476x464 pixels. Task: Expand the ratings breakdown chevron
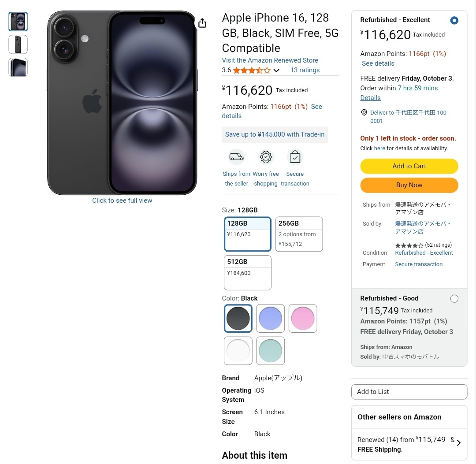276,71
